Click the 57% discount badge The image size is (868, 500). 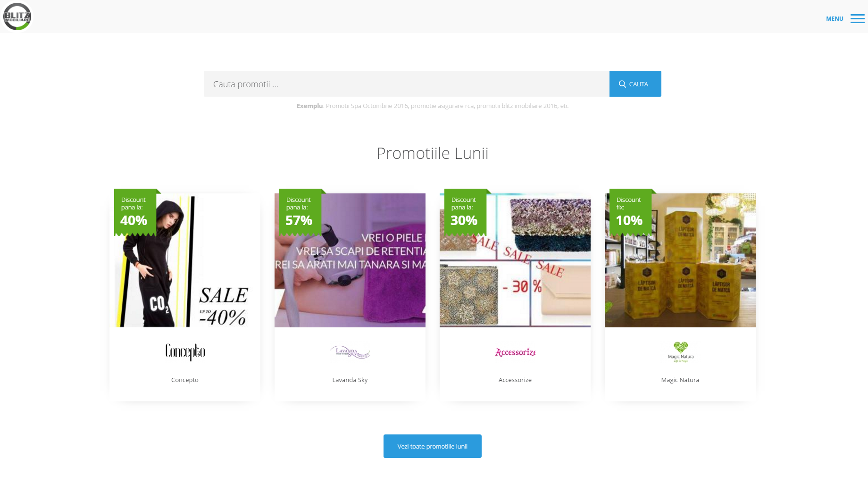coord(300,212)
